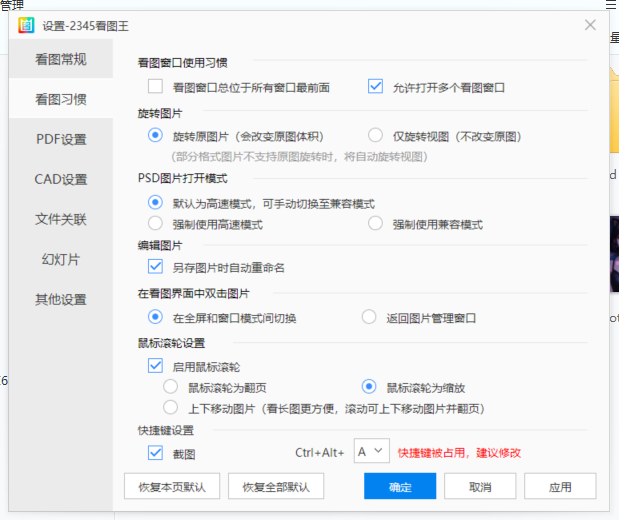Set 鼠标滚轮为翻页 option
This screenshot has height=520, width=619.
point(171,387)
